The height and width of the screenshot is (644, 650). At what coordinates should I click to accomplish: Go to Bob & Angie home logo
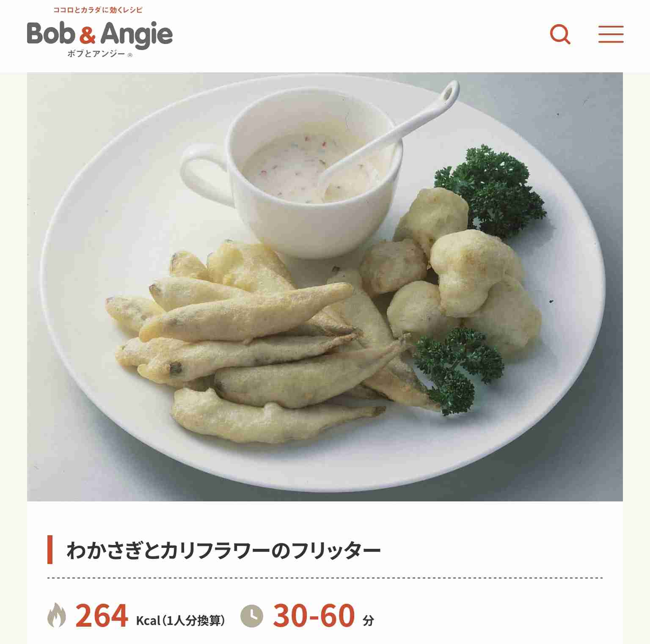click(x=100, y=34)
